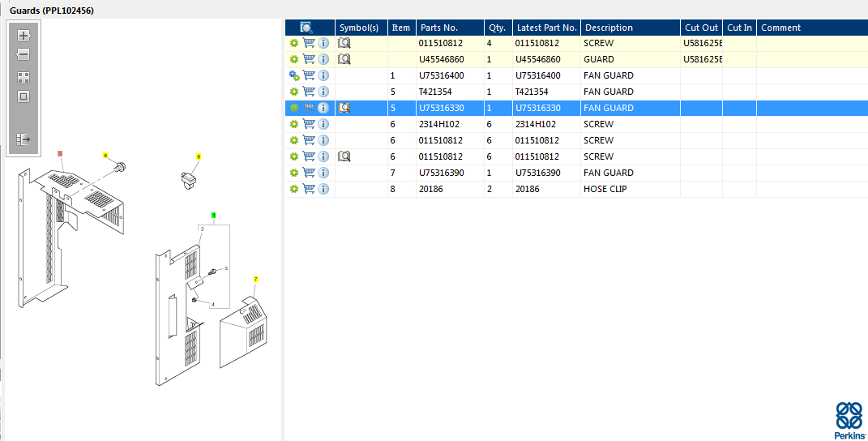This screenshot has width=868, height=441.
Task: Click the Cut In column header
Action: coord(740,28)
